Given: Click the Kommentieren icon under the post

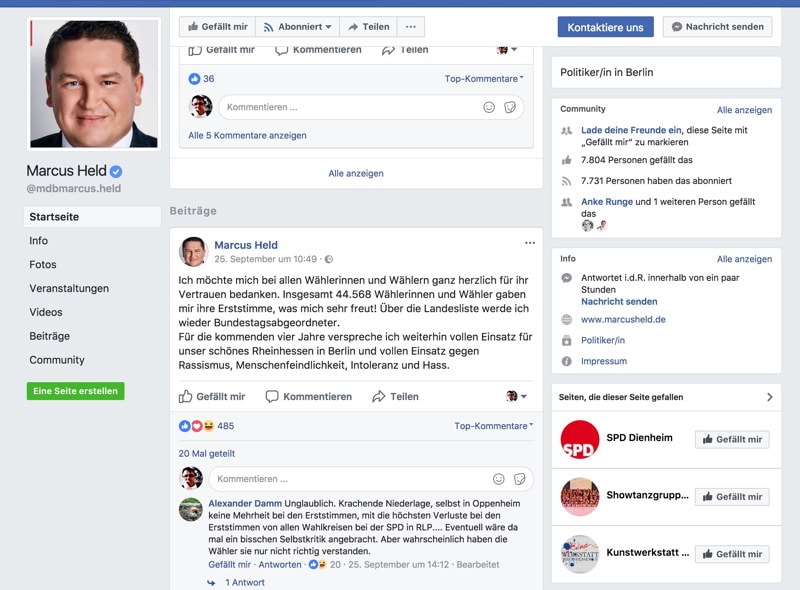Looking at the screenshot, I should (x=272, y=397).
